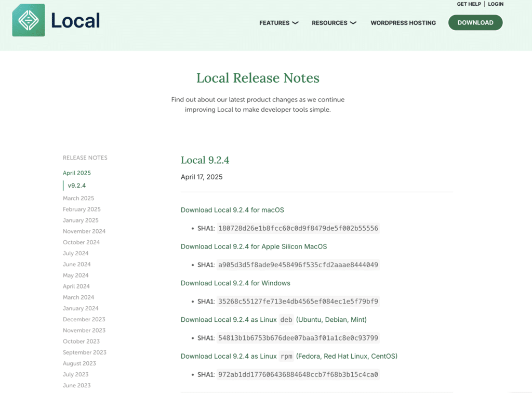Download Local 9.2.4 for Apple Silicon
The height and width of the screenshot is (393, 532).
click(254, 246)
